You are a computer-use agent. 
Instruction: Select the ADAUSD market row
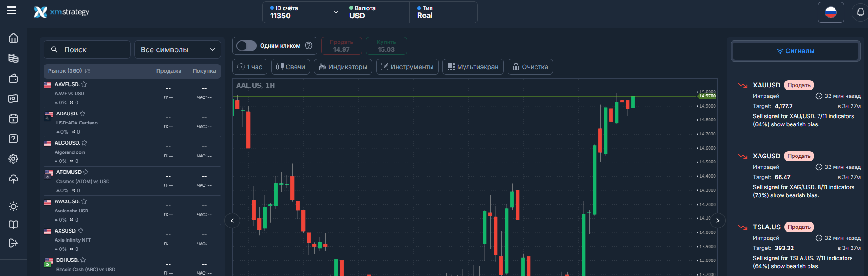[x=132, y=123]
